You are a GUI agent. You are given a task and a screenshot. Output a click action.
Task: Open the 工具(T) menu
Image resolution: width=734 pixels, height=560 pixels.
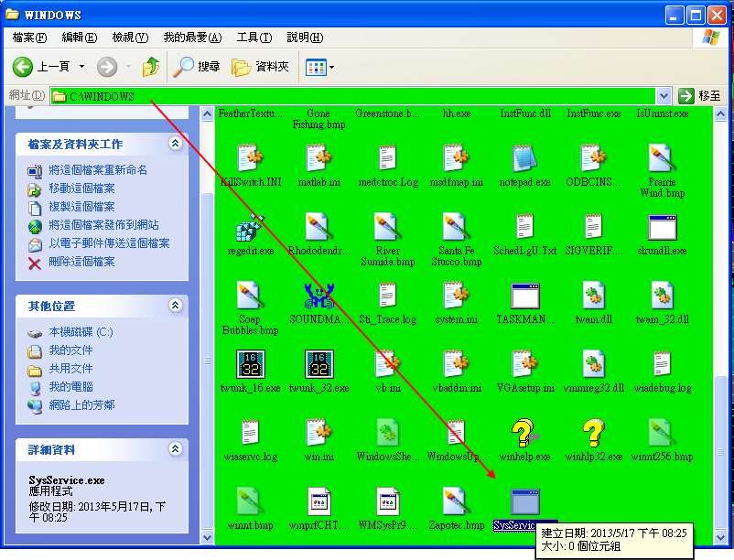254,38
